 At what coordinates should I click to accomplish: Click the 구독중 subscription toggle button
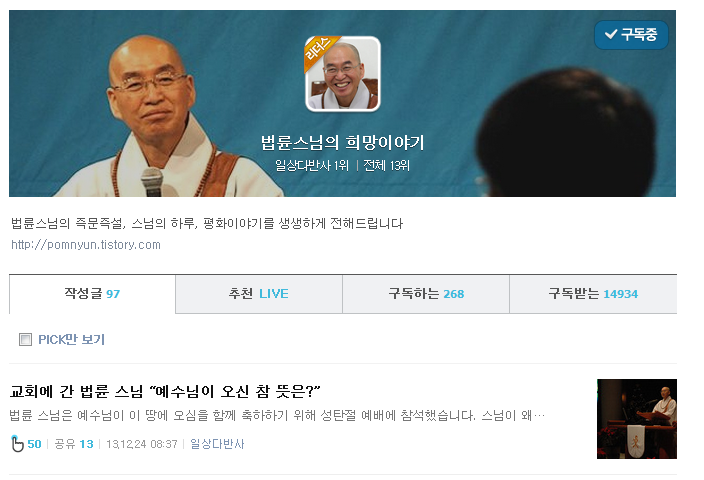pyautogui.click(x=631, y=35)
